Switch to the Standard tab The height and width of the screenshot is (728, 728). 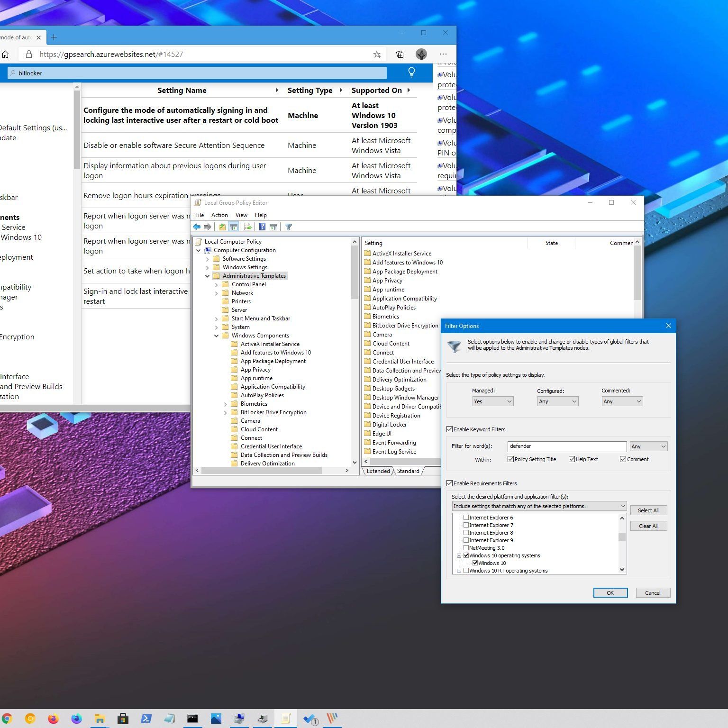click(408, 471)
